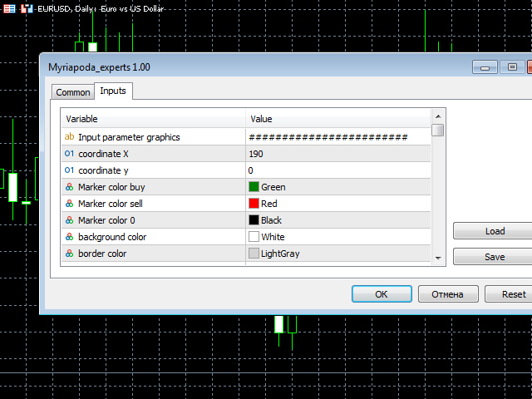The height and width of the screenshot is (399, 532).
Task: Click the string type icon beside Input parameter graphics
Action: coord(69,136)
